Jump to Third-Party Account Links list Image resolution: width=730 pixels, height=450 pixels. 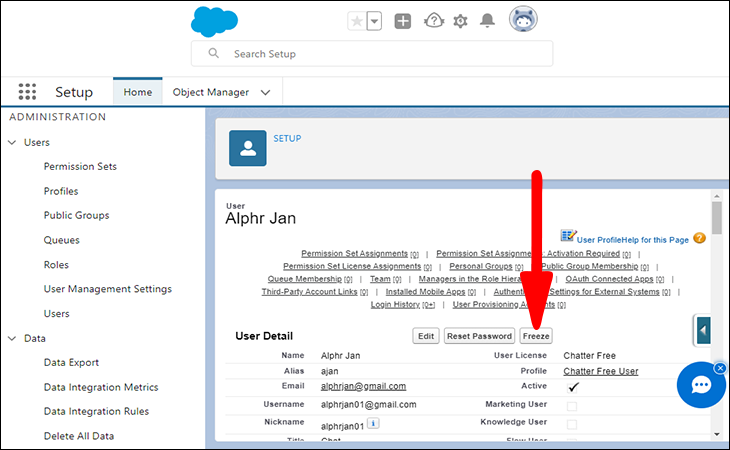click(309, 292)
